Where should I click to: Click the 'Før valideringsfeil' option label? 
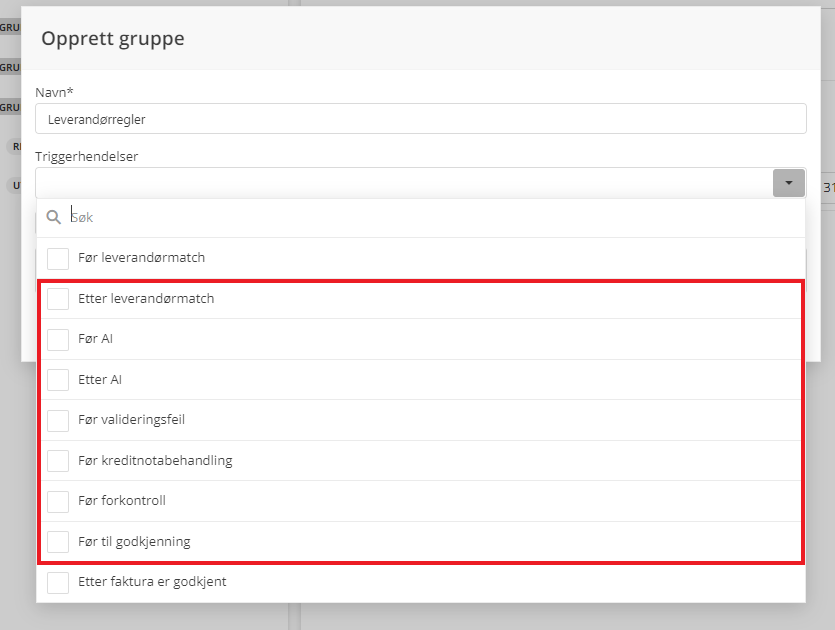[x=131, y=420]
